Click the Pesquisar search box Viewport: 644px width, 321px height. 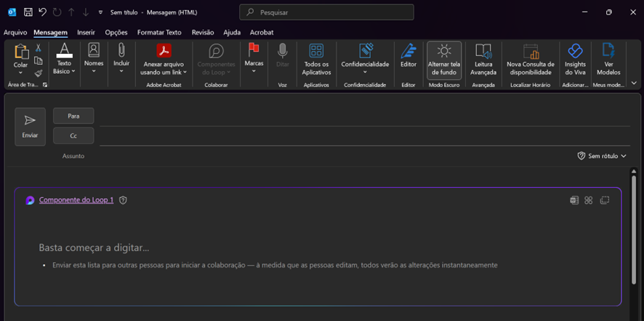point(326,12)
